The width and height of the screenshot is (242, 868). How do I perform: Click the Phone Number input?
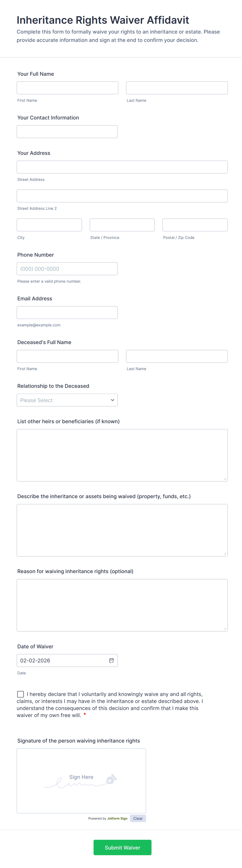(x=67, y=269)
